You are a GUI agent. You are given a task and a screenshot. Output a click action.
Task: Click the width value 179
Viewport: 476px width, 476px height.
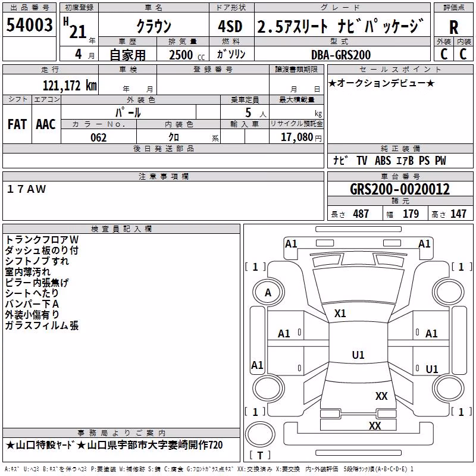[x=411, y=214]
